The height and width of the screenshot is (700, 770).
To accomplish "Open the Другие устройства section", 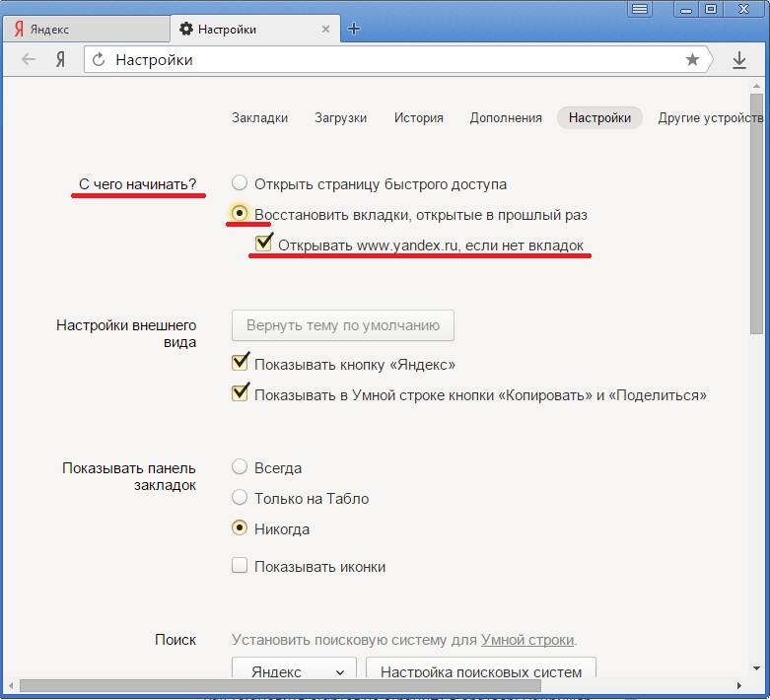I will pyautogui.click(x=710, y=118).
